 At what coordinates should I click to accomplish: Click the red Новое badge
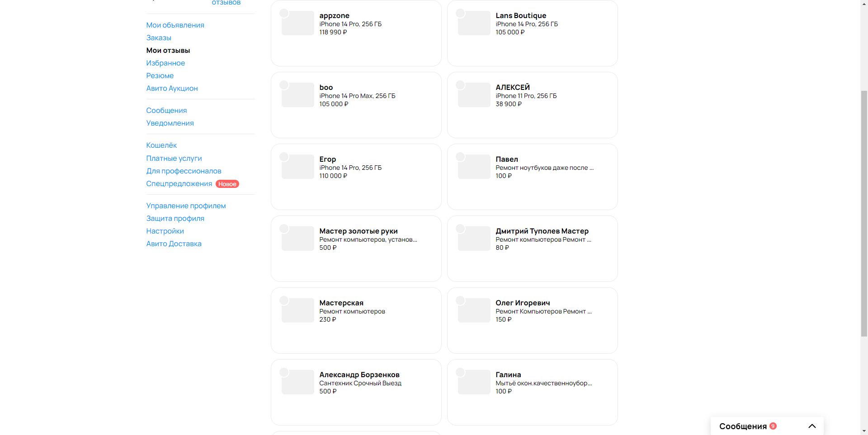coord(227,184)
